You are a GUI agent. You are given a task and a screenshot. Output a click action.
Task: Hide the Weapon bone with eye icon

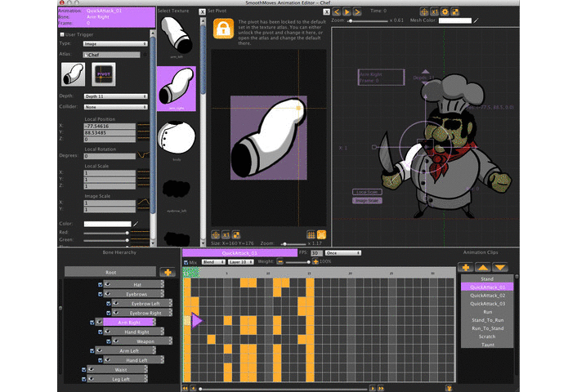click(116, 341)
